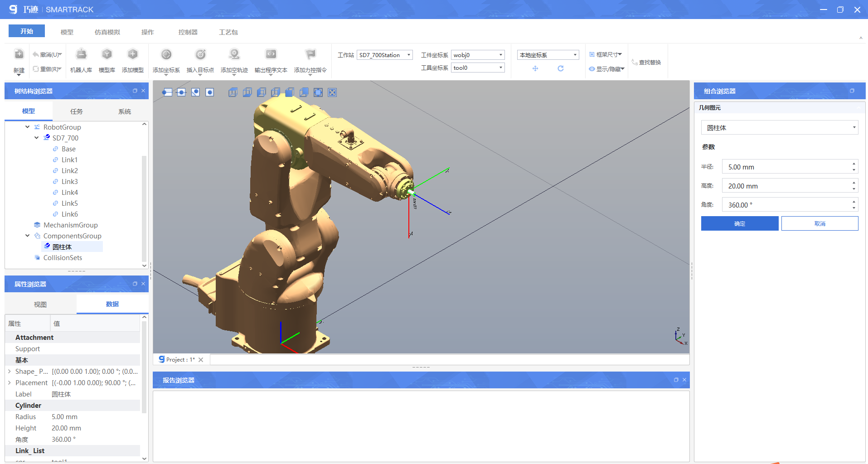This screenshot has height=464, width=868.
Task: Close the 属性浏览器 panel
Action: click(143, 284)
